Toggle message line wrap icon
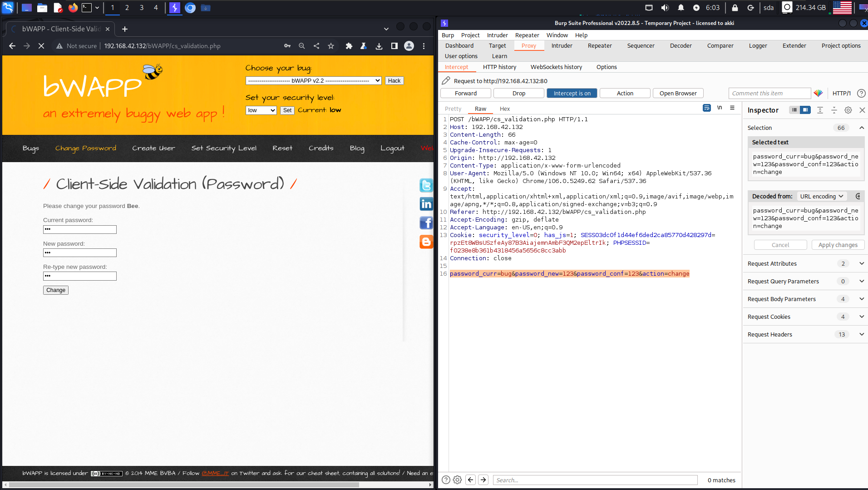868x490 pixels. [707, 108]
